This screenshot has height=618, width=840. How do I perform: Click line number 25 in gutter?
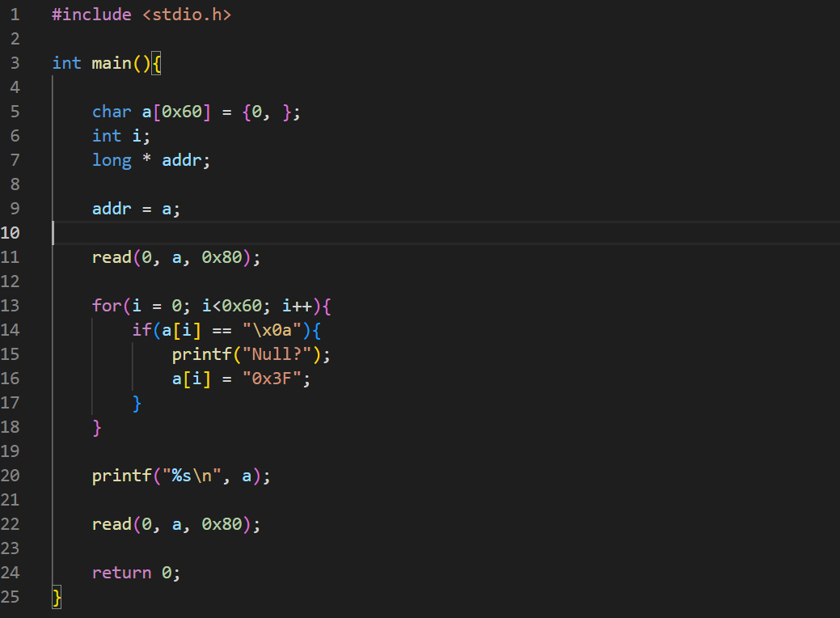pyautogui.click(x=11, y=596)
